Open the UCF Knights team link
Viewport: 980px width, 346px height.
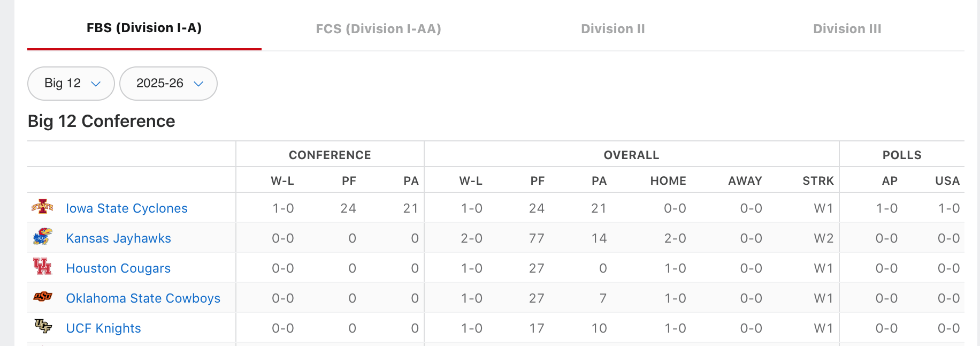click(x=103, y=328)
